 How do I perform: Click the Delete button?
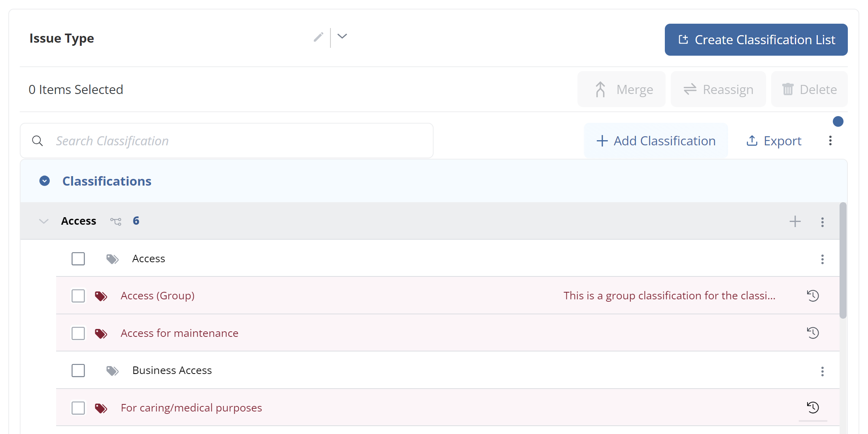tap(809, 89)
